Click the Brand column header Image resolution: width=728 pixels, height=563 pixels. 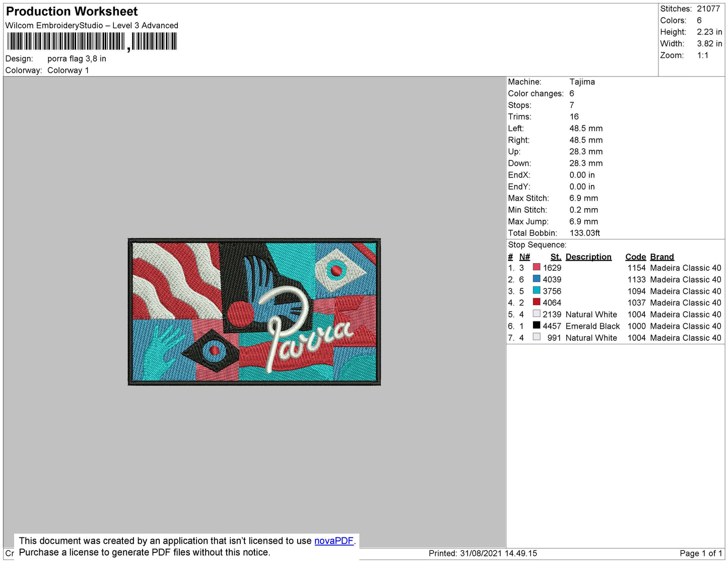(662, 257)
